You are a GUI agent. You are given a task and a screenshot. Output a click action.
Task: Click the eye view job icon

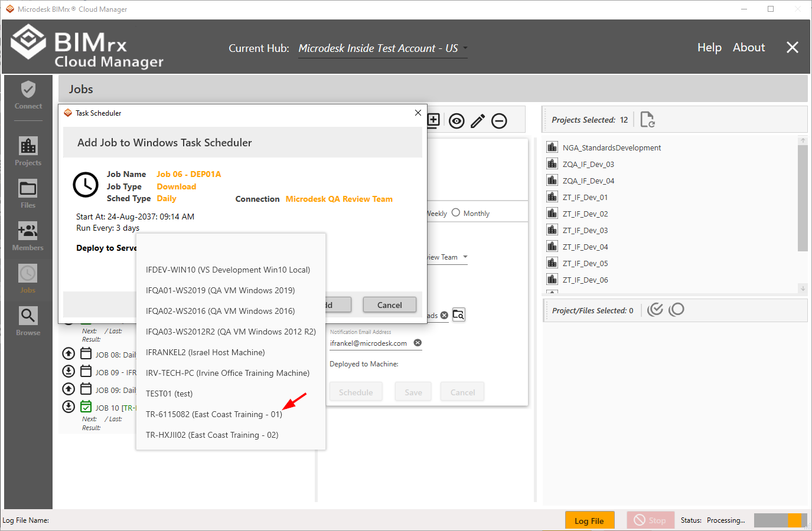tap(456, 121)
